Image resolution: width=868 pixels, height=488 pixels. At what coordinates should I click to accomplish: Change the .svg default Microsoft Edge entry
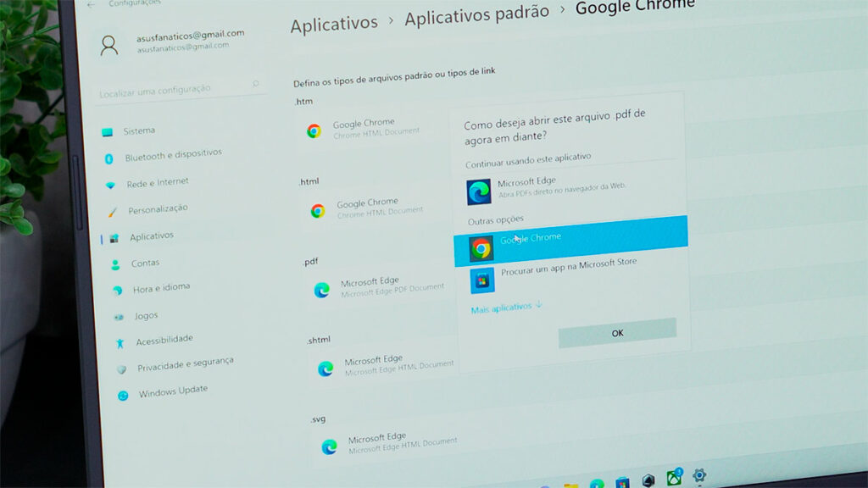(x=388, y=443)
